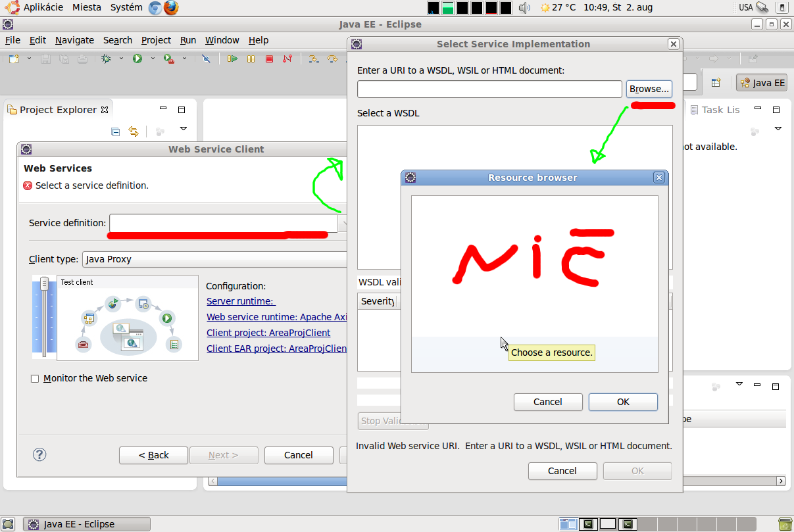Minimize the Project Explorer view
Screen dimensions: 794x532
[164, 109]
